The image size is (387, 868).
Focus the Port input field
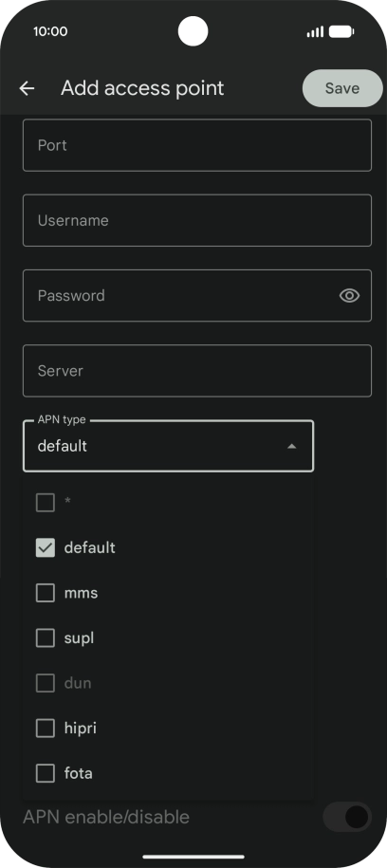[197, 145]
